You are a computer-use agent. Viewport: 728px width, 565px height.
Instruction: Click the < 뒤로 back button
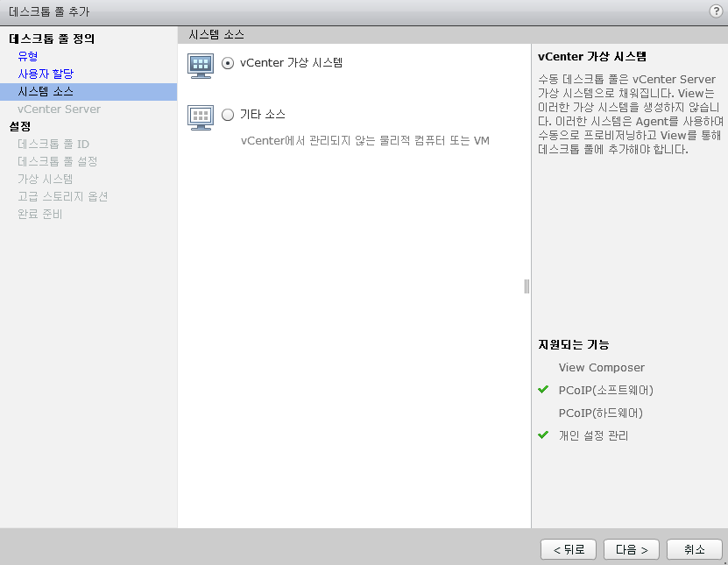click(x=569, y=550)
